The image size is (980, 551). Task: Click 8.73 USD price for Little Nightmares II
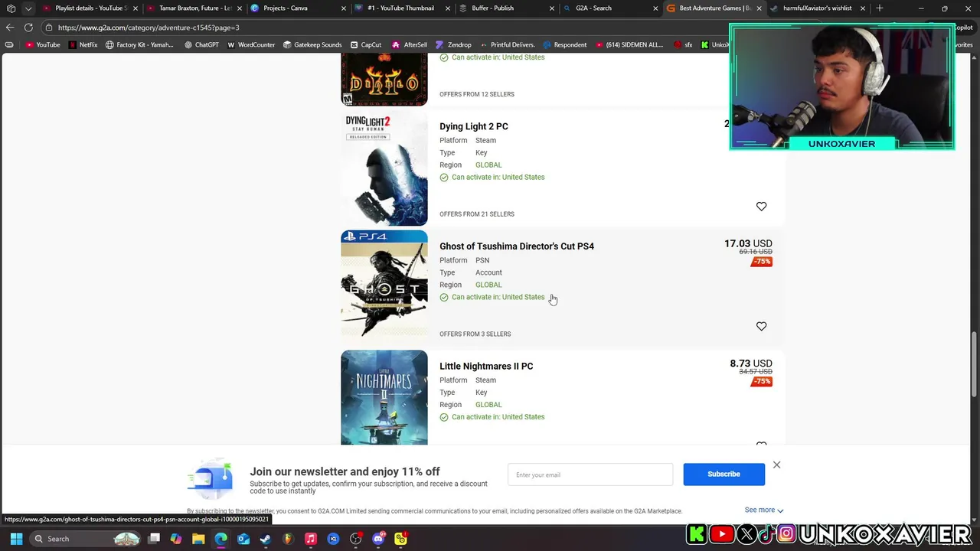tap(751, 364)
